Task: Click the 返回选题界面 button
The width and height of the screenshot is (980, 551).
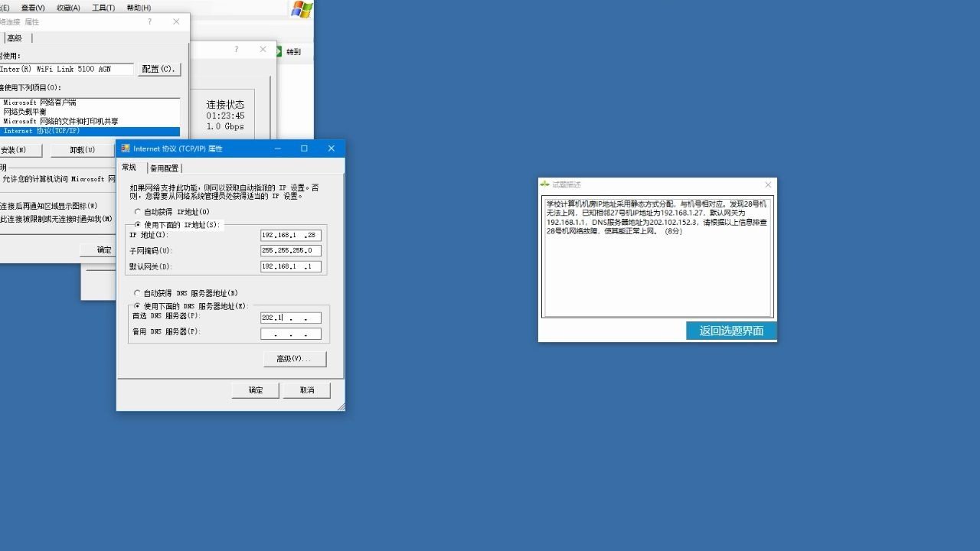Action: coord(730,331)
